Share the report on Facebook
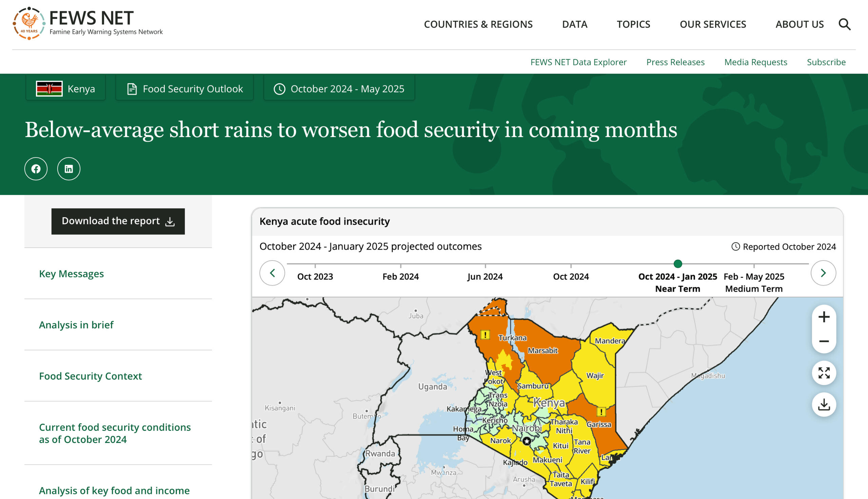This screenshot has width=868, height=499. (36, 169)
